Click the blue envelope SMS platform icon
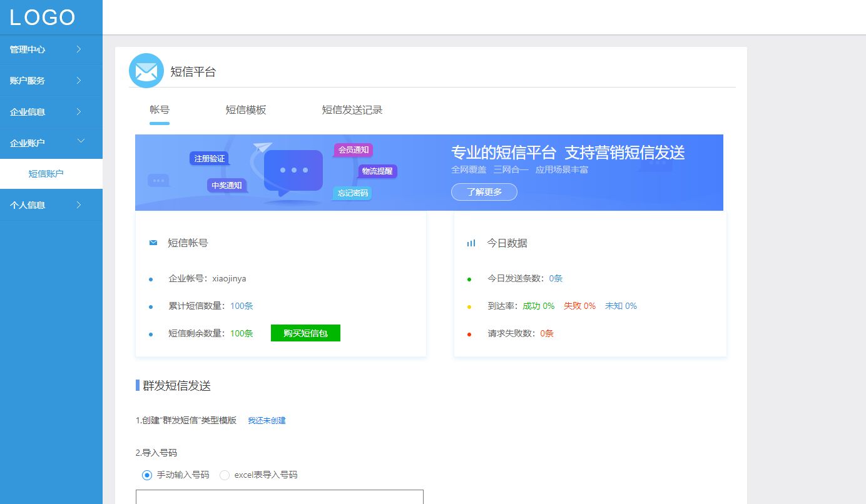866x504 pixels. (146, 71)
